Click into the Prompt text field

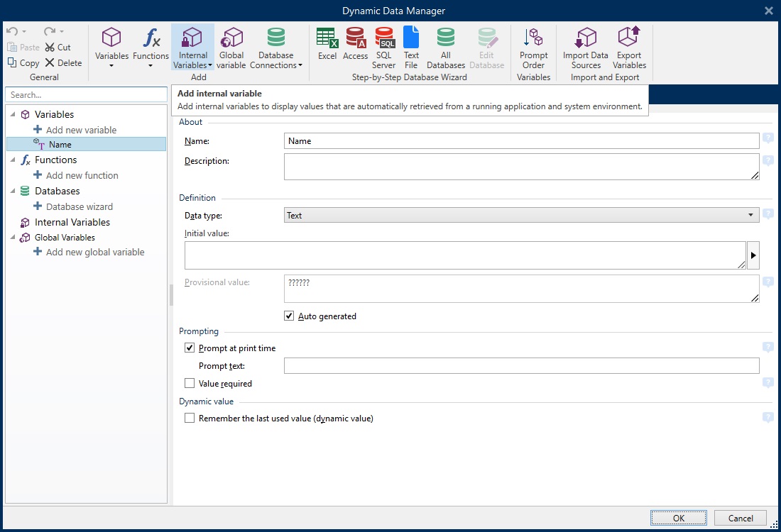(521, 366)
